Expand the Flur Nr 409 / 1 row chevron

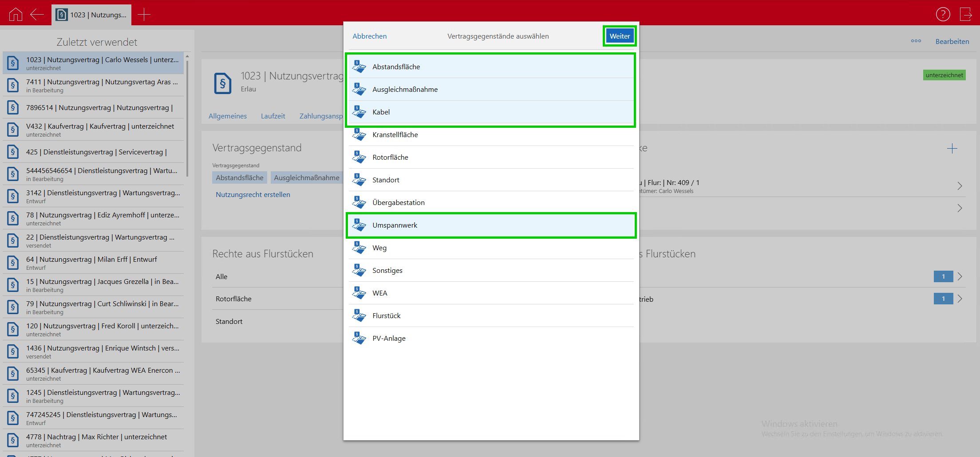click(x=960, y=186)
